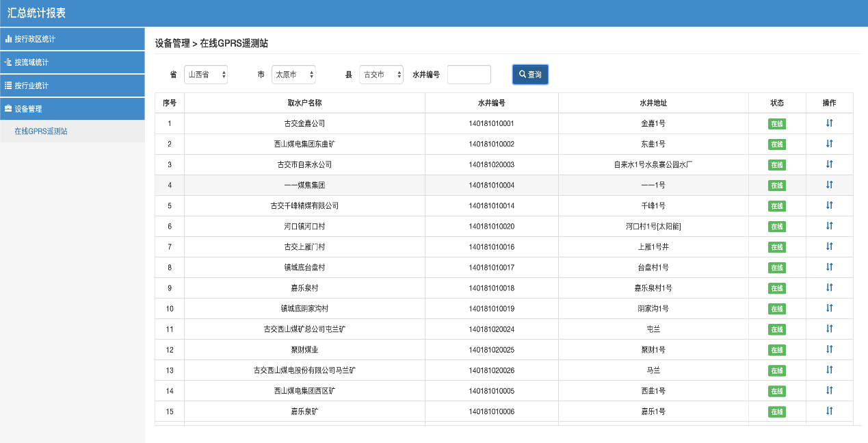868x443 pixels.
Task: Click the operation icon for row 15 嘉乐泉矿
Action: tap(829, 411)
